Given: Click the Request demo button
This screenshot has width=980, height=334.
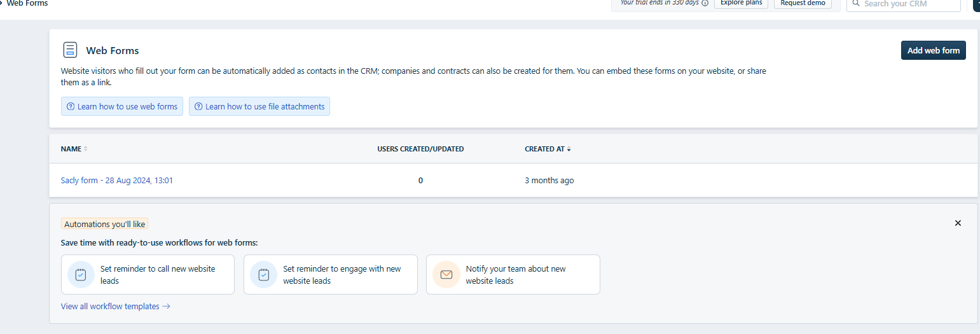Looking at the screenshot, I should pyautogui.click(x=803, y=3).
